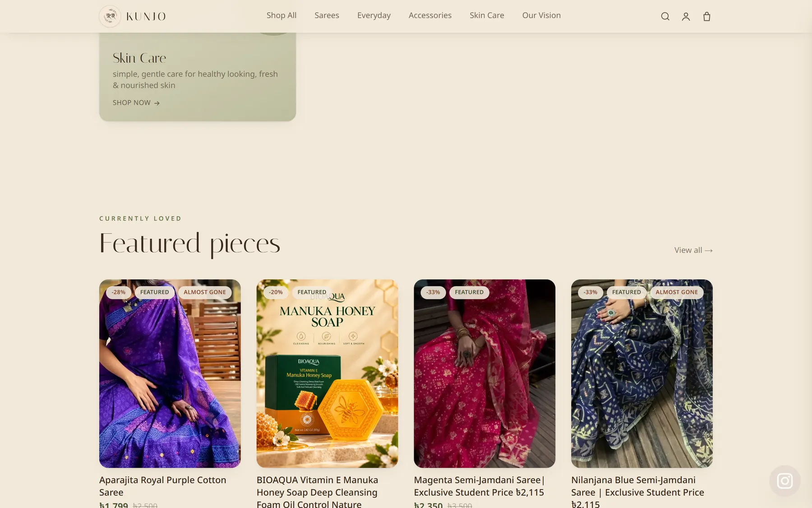812x508 pixels.
Task: Open the shopping bag cart icon
Action: pyautogui.click(x=707, y=17)
